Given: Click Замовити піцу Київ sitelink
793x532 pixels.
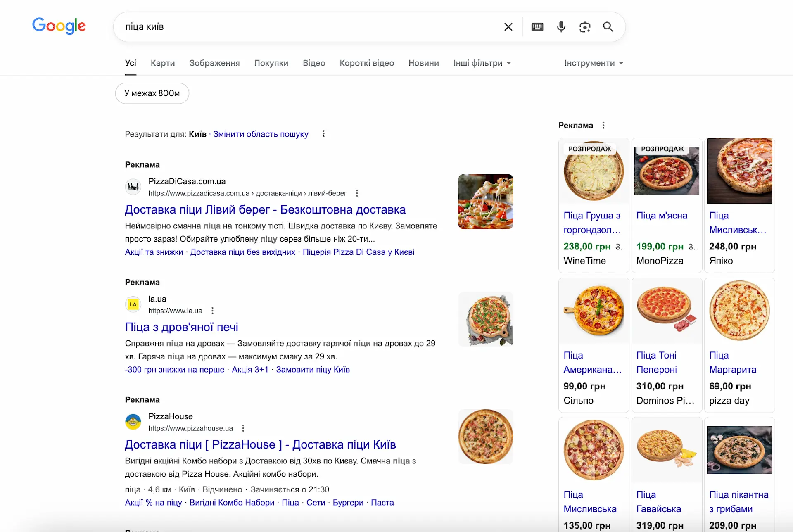Looking at the screenshot, I should [x=313, y=370].
